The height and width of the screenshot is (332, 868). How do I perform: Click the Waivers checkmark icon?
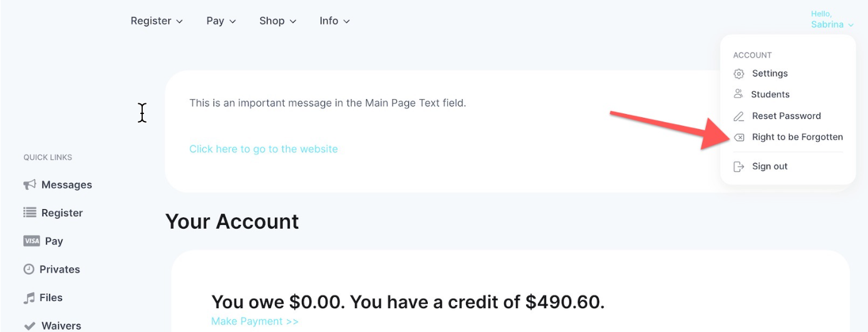29,326
